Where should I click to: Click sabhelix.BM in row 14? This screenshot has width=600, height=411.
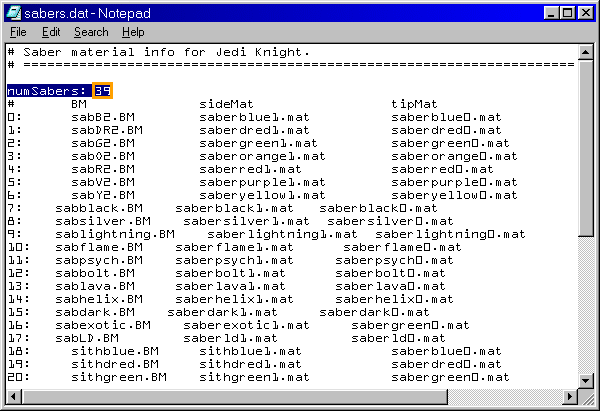click(x=99, y=299)
